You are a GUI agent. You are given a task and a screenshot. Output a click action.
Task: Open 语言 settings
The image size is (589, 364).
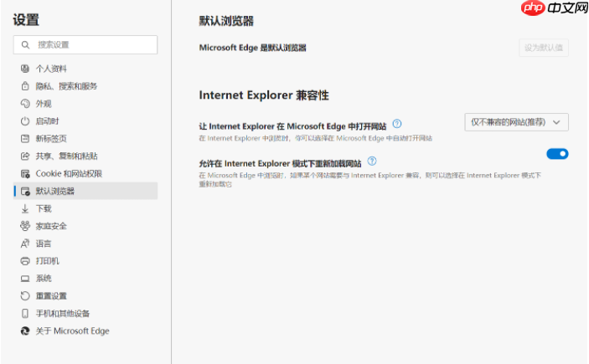click(85, 244)
